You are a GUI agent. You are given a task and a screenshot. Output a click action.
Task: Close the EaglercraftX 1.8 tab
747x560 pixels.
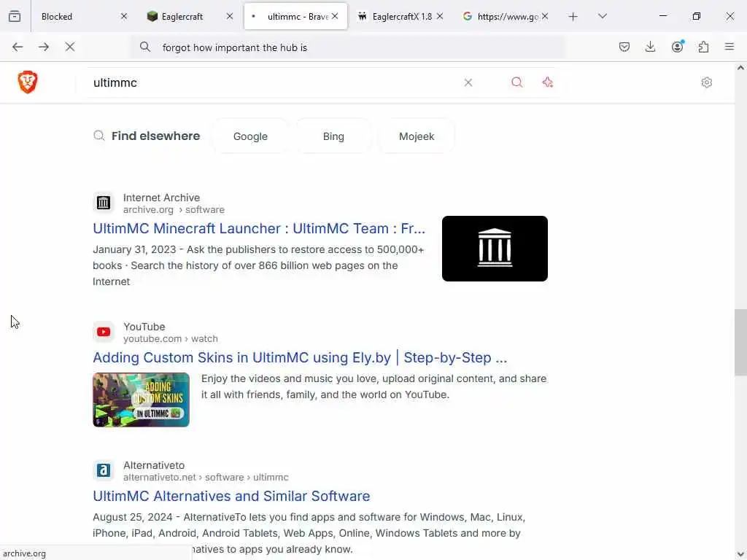(x=440, y=16)
